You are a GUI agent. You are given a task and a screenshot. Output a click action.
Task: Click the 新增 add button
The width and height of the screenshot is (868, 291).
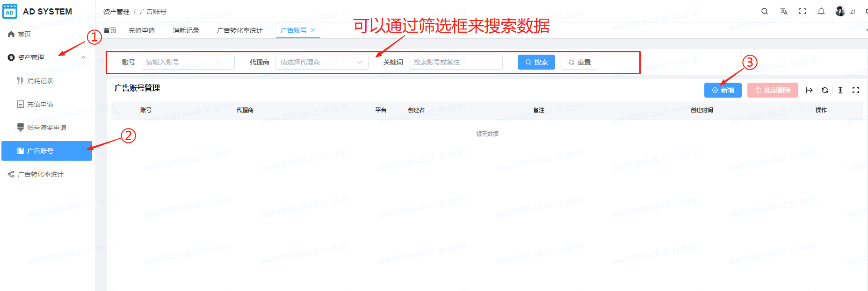pos(723,90)
